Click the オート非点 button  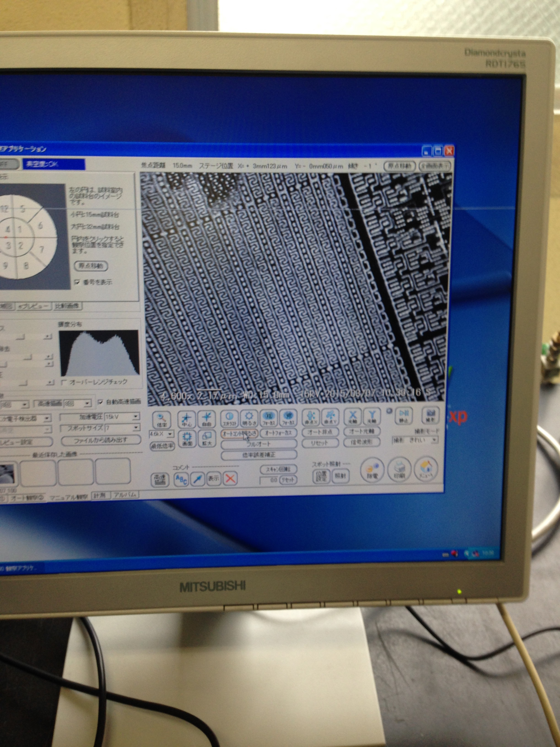coord(320,432)
